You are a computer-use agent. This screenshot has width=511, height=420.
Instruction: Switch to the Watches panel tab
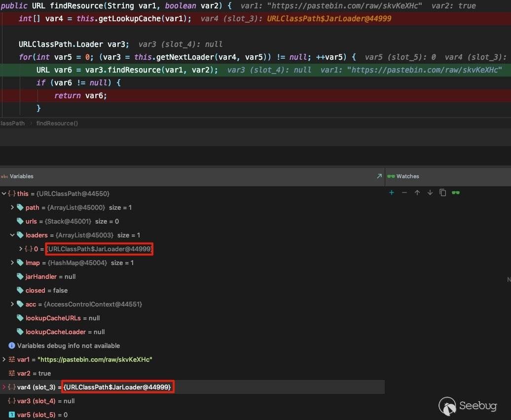pos(407,176)
